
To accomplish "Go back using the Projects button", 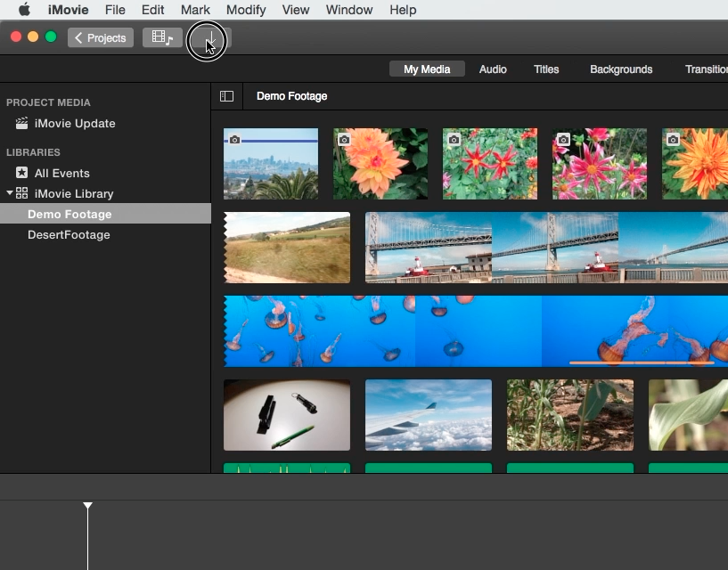I will pyautogui.click(x=100, y=38).
